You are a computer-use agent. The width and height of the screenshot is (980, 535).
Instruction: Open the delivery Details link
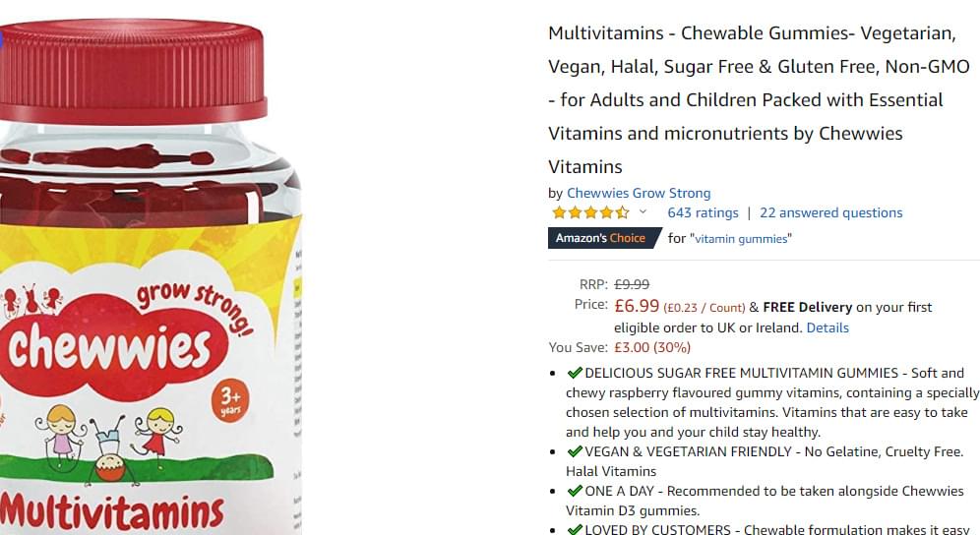[827, 328]
